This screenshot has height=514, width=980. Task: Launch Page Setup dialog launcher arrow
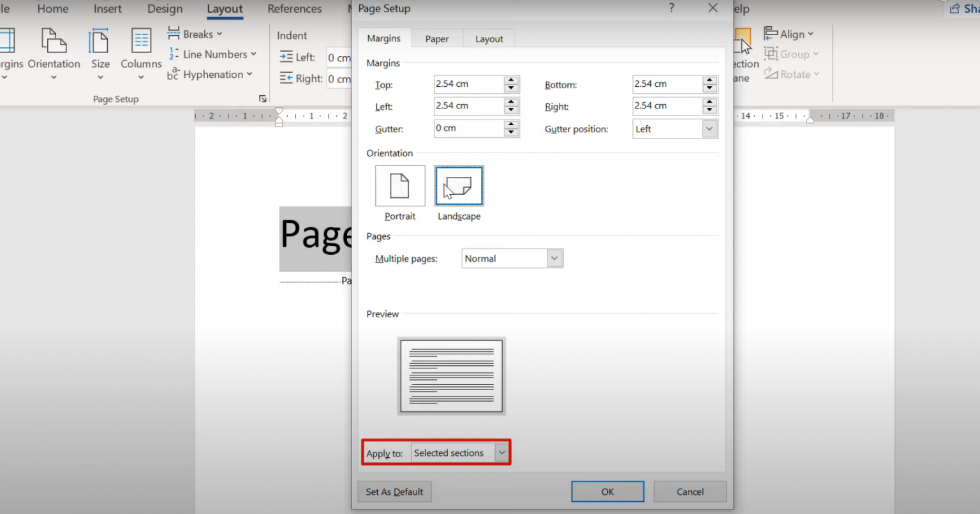(262, 99)
